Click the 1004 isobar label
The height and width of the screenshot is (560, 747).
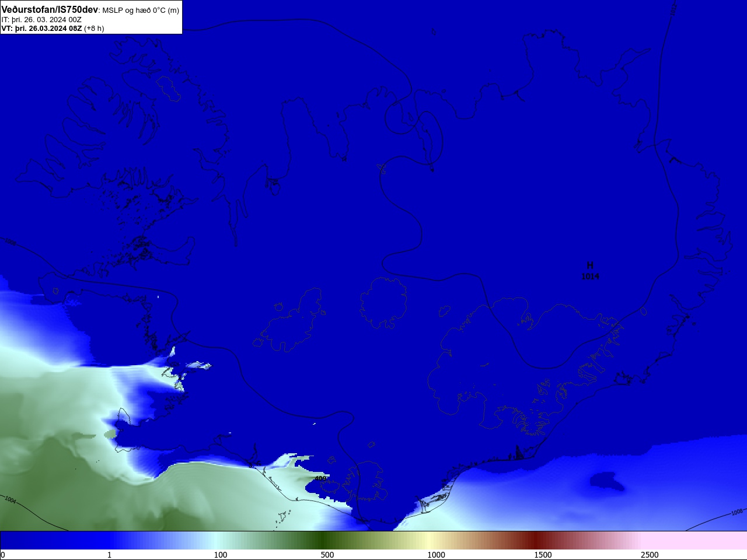click(10, 499)
